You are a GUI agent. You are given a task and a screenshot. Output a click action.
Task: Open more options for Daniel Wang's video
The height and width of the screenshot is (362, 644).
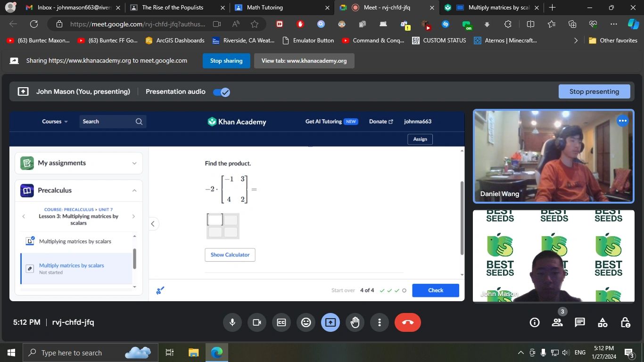[x=622, y=120]
